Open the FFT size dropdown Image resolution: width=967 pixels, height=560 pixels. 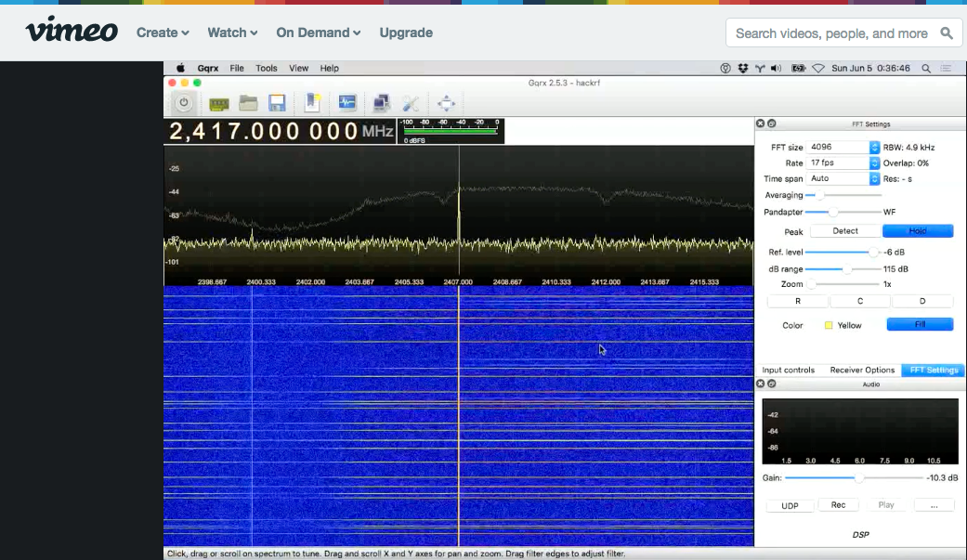tap(843, 147)
